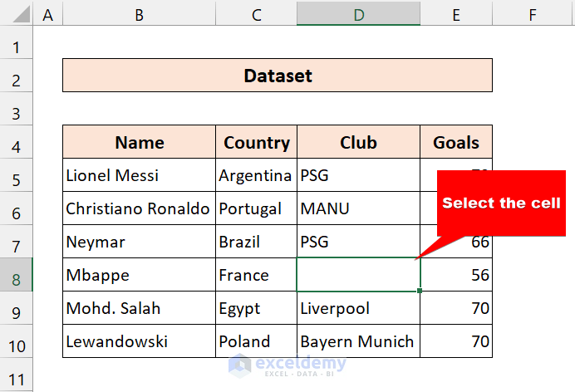Viewport: 575px width, 392px height.
Task: Click the MANU club cell
Action: 358,208
